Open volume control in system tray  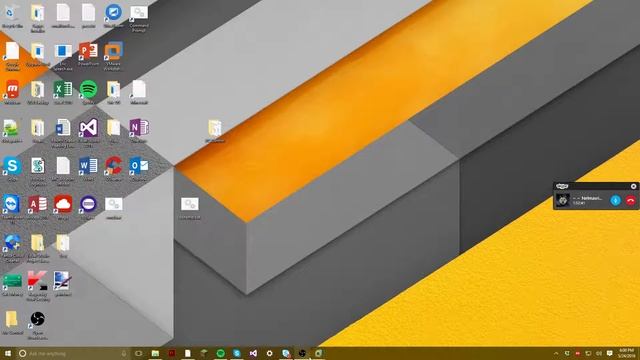(599, 353)
